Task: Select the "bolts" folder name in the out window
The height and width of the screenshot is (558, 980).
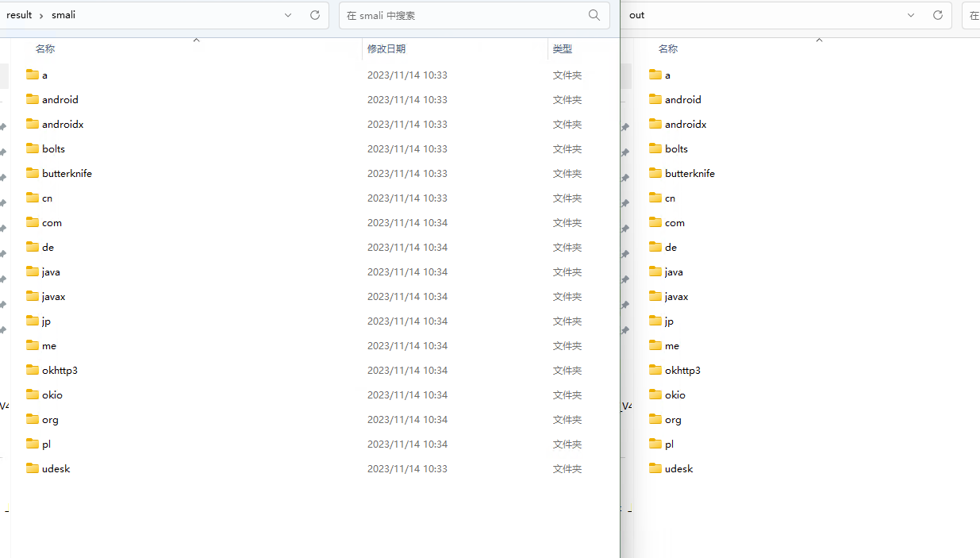Action: coord(677,149)
